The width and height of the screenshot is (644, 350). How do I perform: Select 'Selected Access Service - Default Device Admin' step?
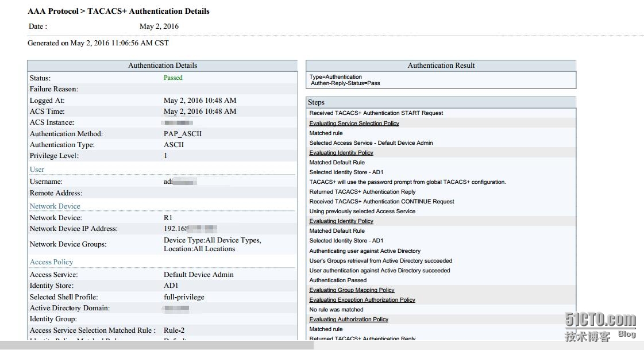[371, 143]
